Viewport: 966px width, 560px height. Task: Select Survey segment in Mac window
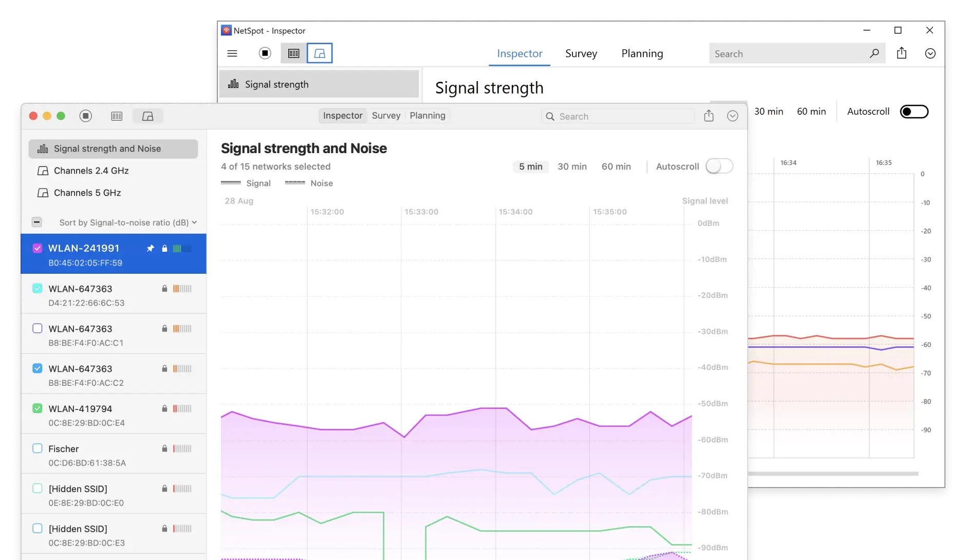tap(386, 116)
